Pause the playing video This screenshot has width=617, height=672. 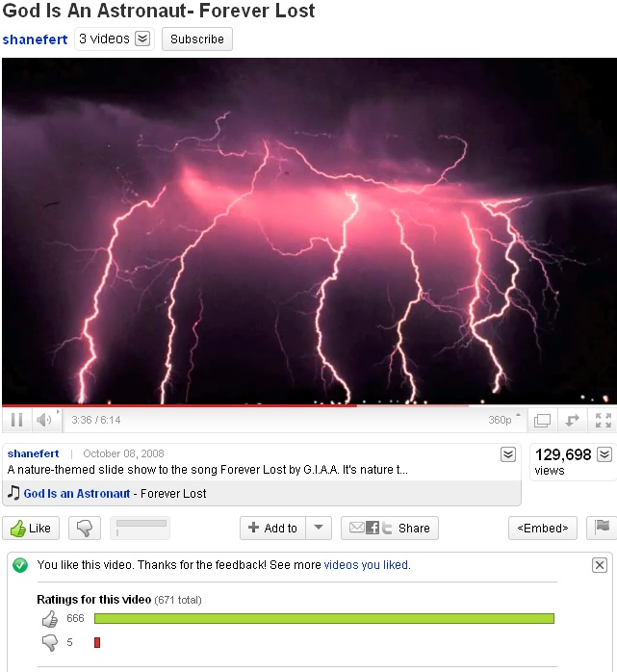16,420
